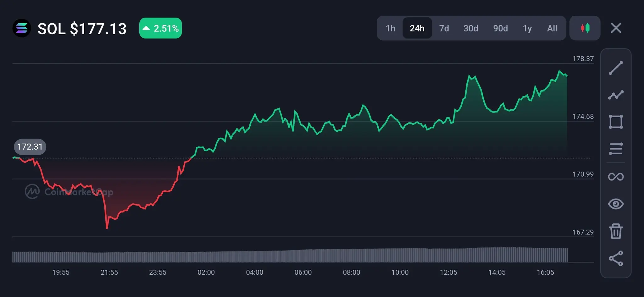This screenshot has height=297, width=644.
Task: Click the green 2.51% change badge
Action: pos(160,28)
